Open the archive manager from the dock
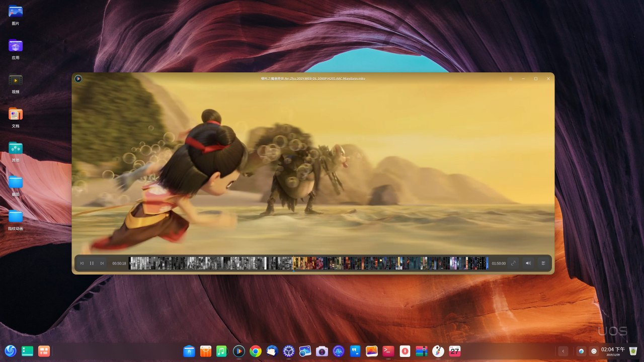This screenshot has width=644, height=362. coord(422,351)
